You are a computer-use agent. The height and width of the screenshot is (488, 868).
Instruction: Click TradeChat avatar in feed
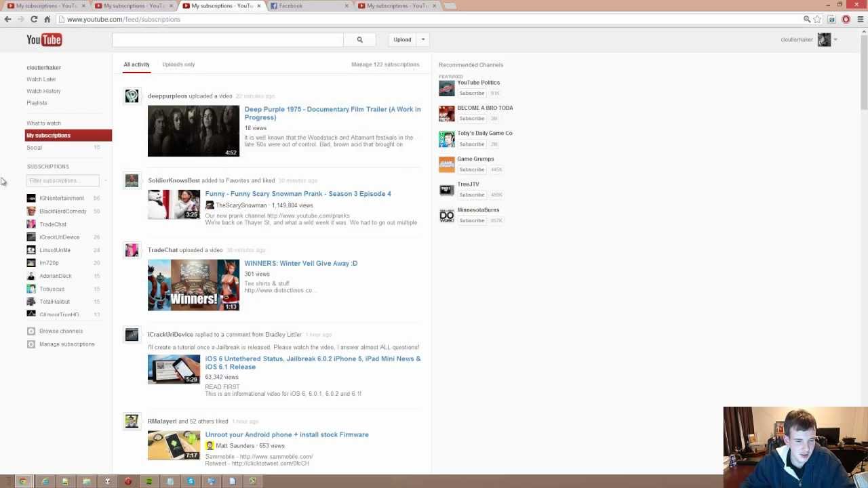132,251
